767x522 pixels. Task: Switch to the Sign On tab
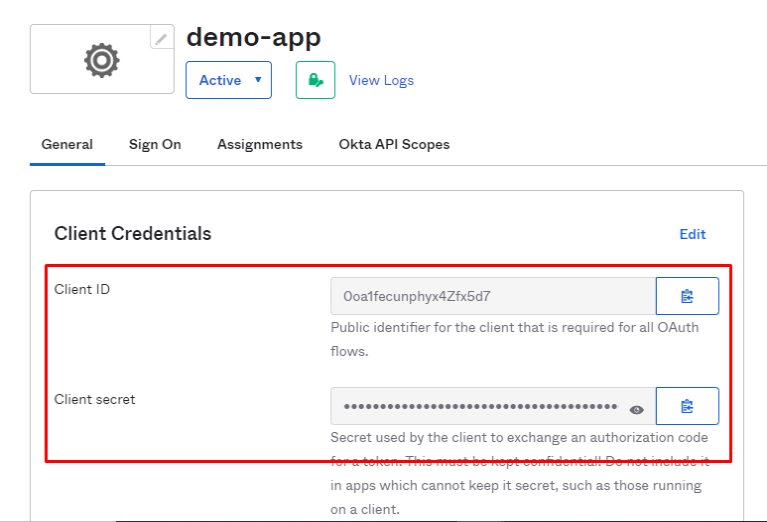(155, 144)
